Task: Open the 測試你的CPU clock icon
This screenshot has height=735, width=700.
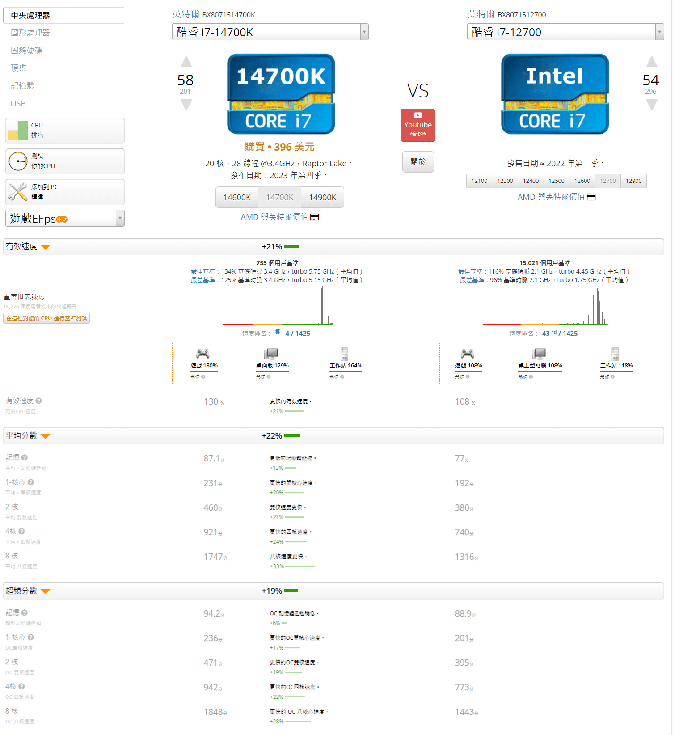Action: coord(18,161)
